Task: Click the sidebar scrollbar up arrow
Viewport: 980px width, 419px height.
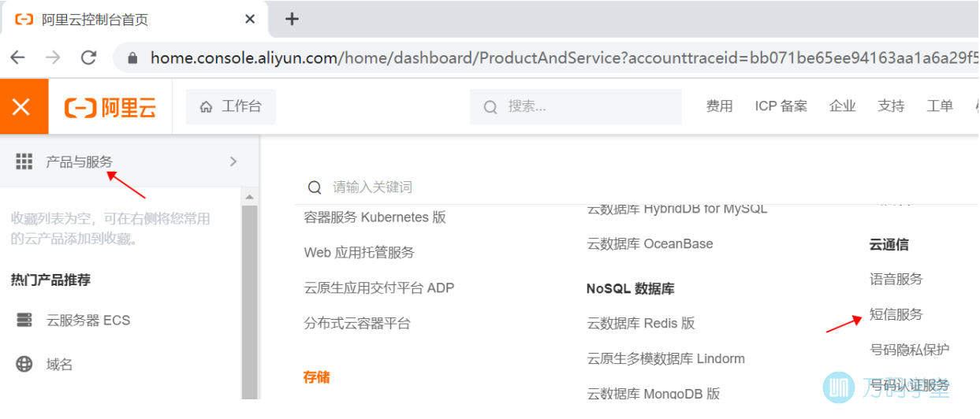Action: tap(250, 197)
